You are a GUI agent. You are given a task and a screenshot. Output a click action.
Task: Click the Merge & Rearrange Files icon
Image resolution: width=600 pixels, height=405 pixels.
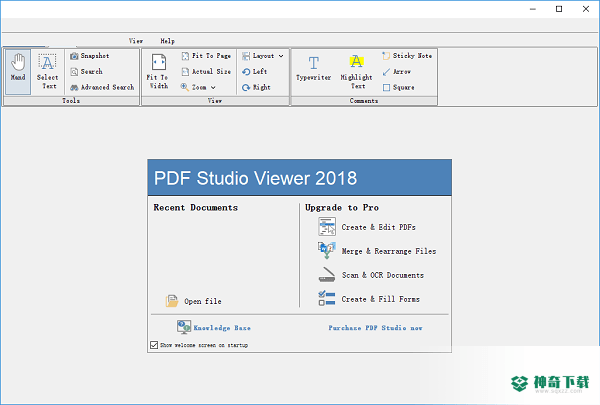click(x=327, y=250)
